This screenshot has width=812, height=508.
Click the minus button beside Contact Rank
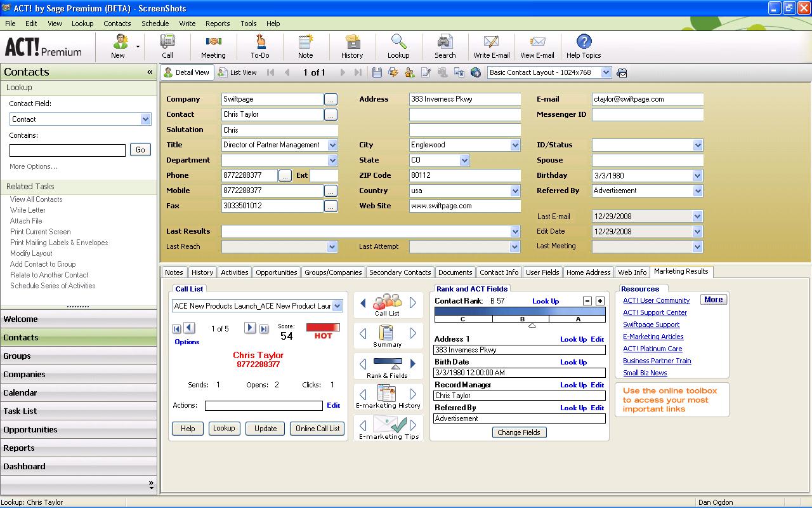(587, 301)
